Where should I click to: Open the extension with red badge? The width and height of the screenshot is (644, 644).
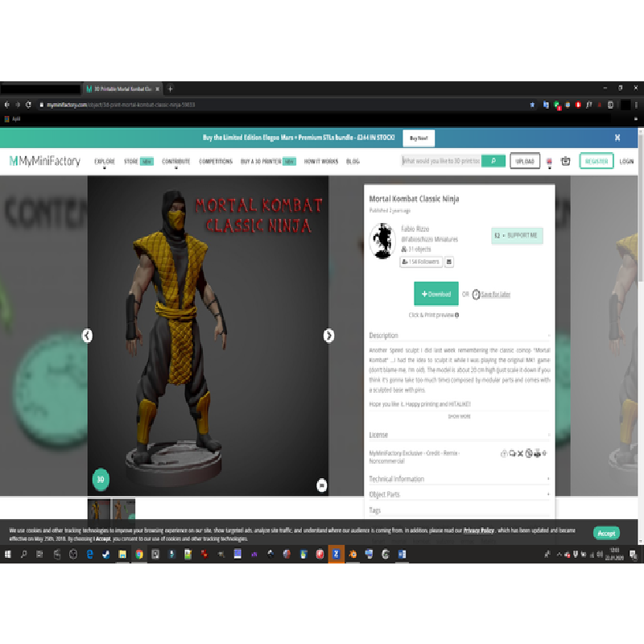pos(557,105)
